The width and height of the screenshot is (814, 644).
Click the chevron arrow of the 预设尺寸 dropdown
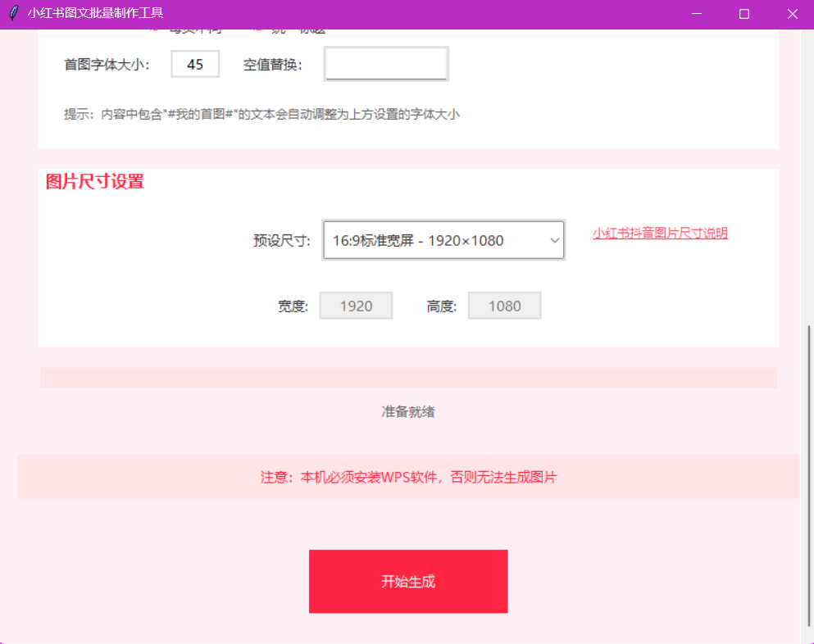554,240
